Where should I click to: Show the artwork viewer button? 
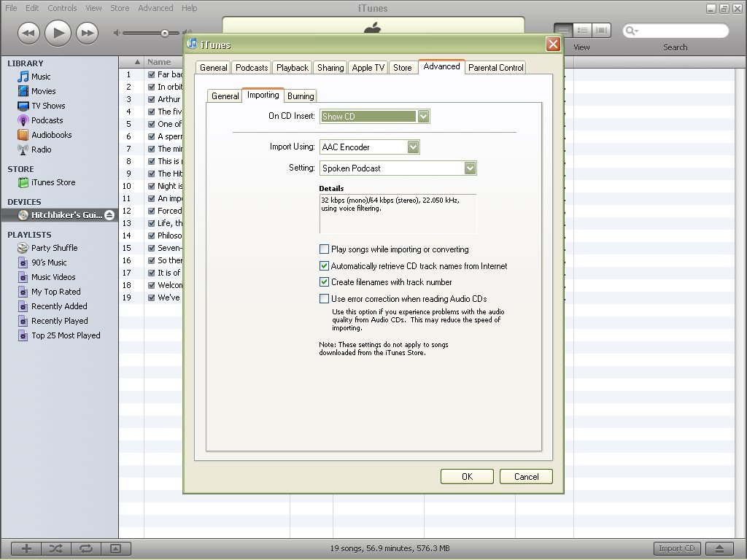(116, 548)
